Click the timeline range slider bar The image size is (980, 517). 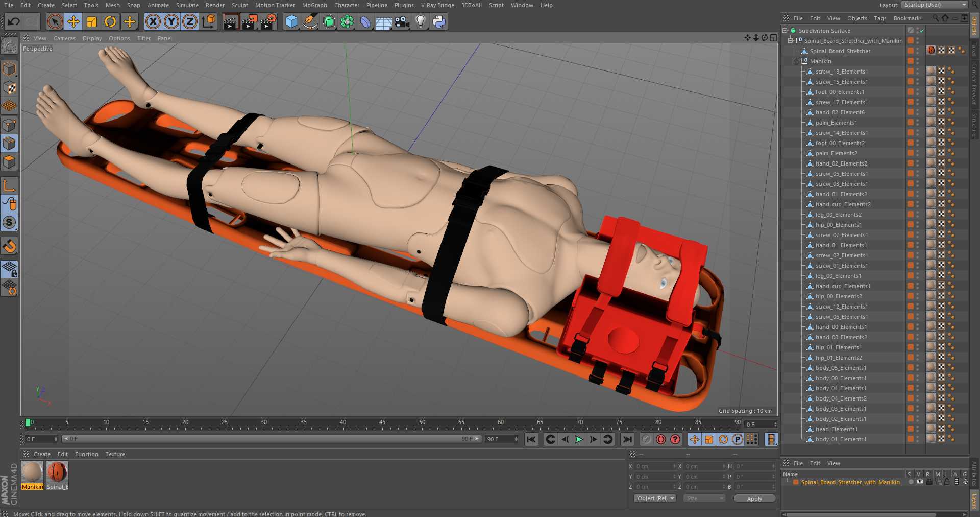point(272,439)
